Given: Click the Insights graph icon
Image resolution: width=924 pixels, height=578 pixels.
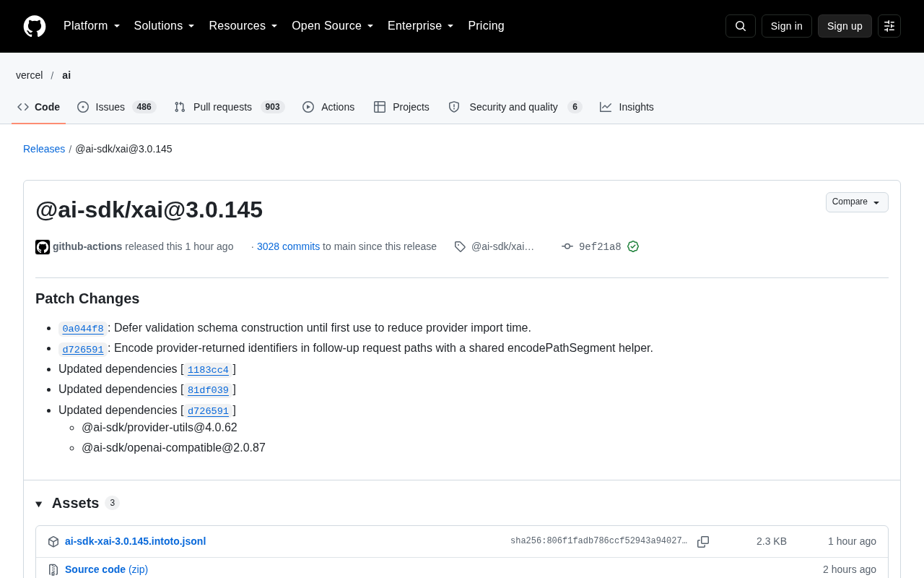Looking at the screenshot, I should 606,107.
